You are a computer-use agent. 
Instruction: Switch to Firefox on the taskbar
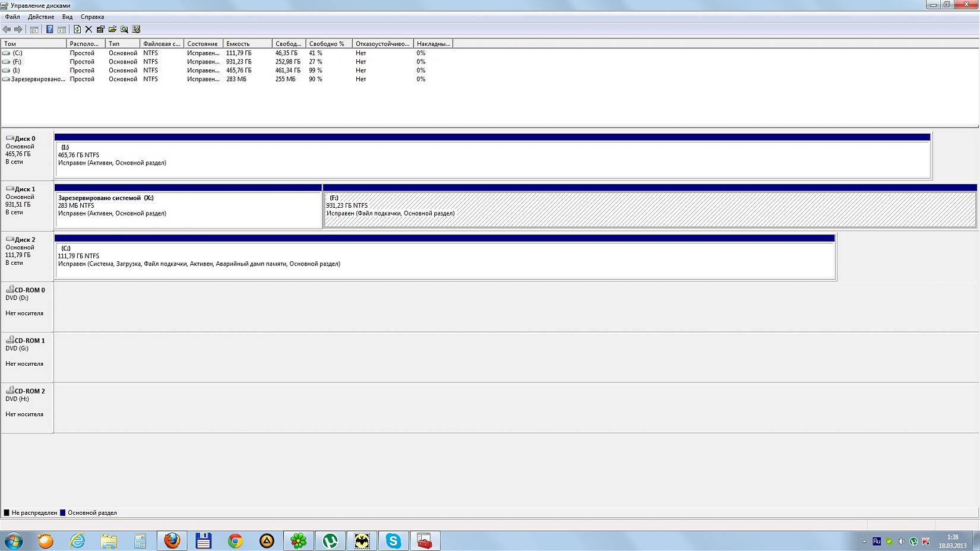coord(172,541)
